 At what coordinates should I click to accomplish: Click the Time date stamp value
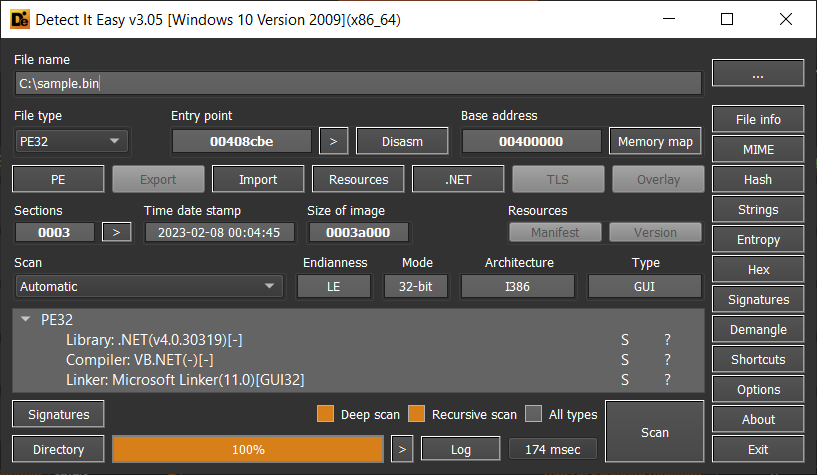point(219,232)
